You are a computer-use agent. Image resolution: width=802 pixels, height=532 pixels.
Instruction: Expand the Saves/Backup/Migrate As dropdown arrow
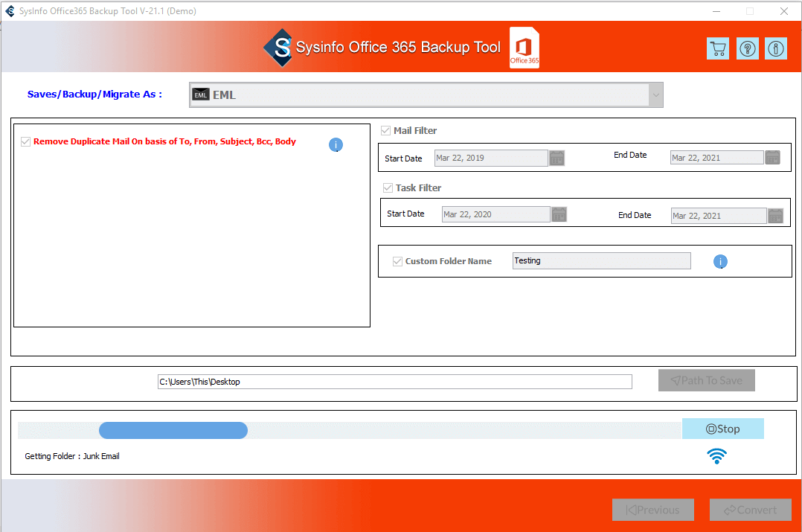tap(655, 95)
